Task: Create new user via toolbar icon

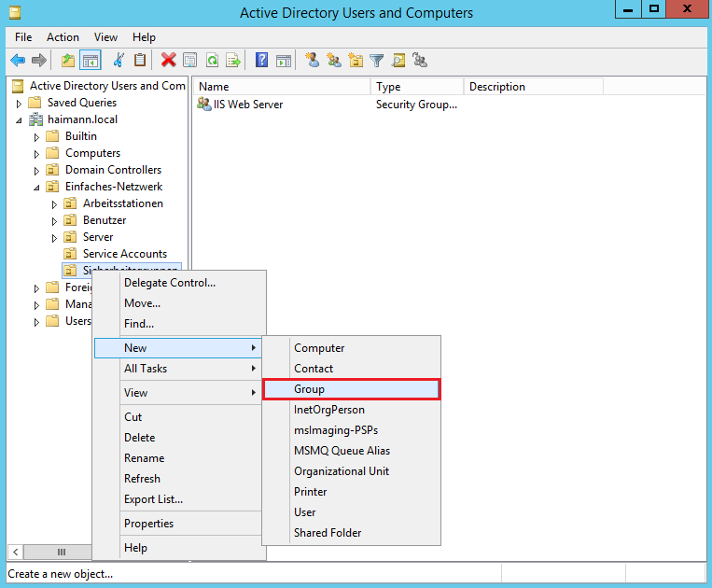Action: pos(312,60)
